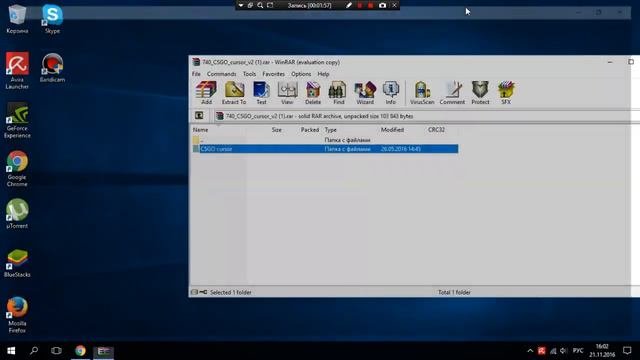Open BlueStacks desktop shortcut
Image resolution: width=640 pixels, height=360 pixels.
coord(17,263)
